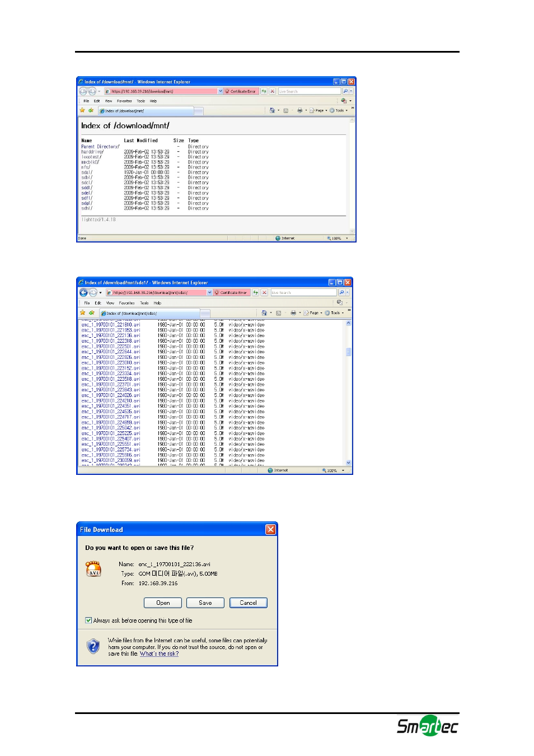
Task: Download enc_1_19700101_224026.avi from the listing
Action: click(111, 395)
